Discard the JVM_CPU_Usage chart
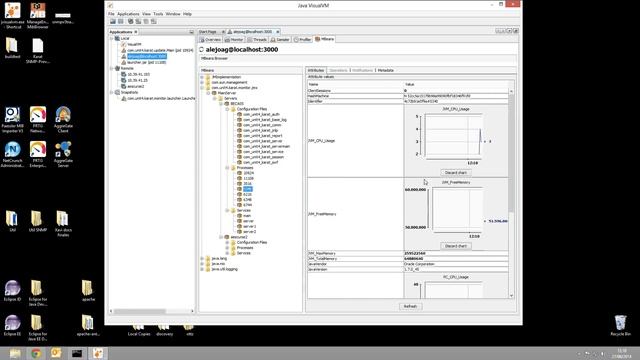Screen dimensions: 640x360 click(456, 173)
